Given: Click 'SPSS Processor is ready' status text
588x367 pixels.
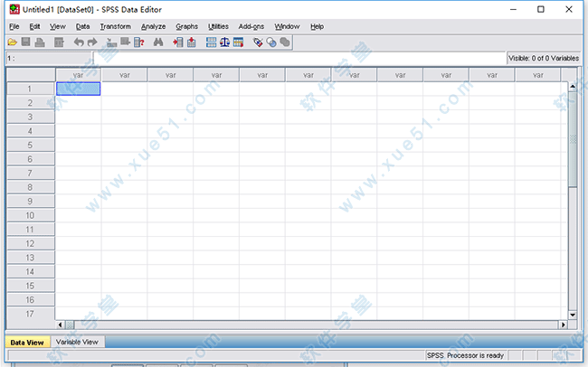Looking at the screenshot, I should [x=465, y=355].
